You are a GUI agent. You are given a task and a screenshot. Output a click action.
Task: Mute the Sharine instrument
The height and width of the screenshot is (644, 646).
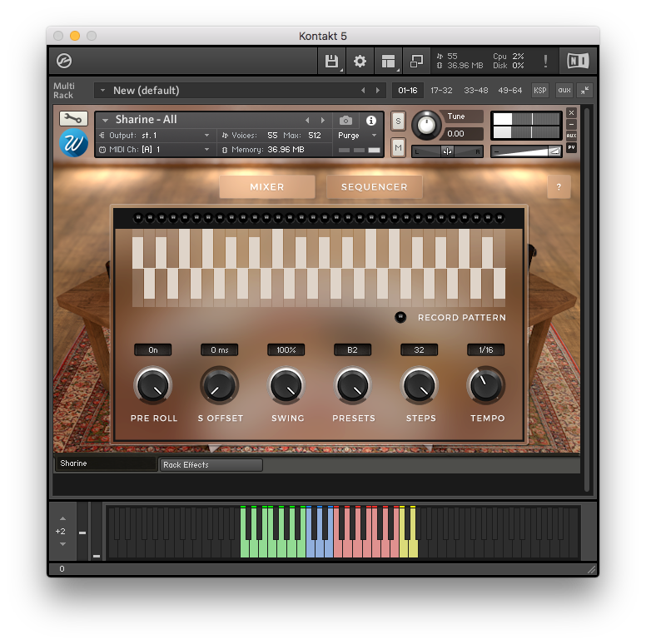pos(398,147)
